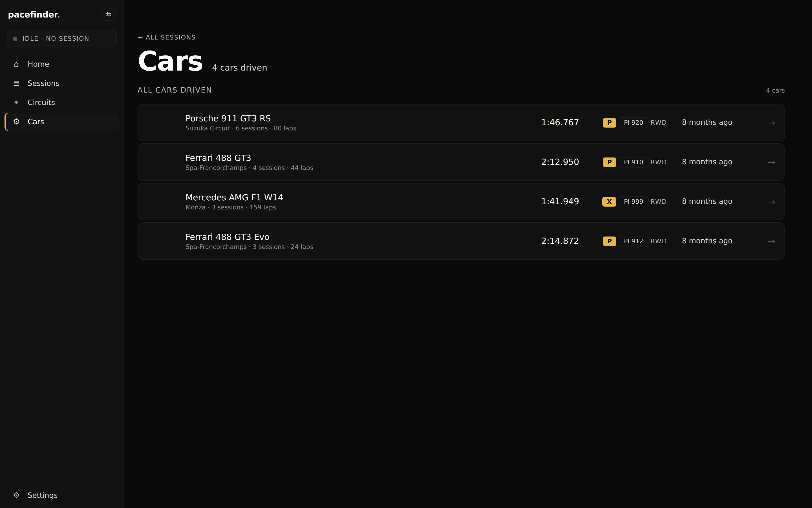Collapse the sidebar with the swap-arrows icon
812x508 pixels.
point(108,14)
